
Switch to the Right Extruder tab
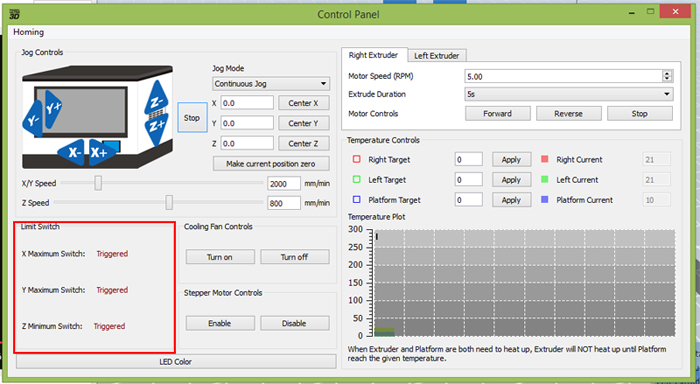pyautogui.click(x=373, y=55)
